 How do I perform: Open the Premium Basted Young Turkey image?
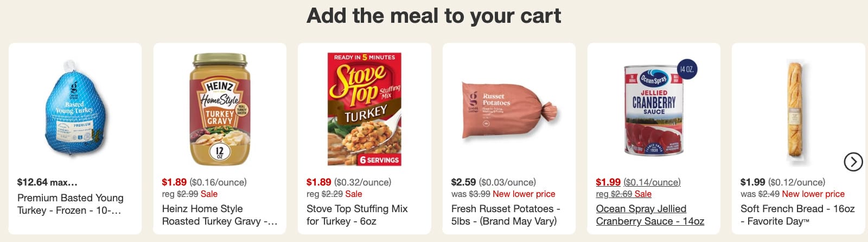point(75,109)
